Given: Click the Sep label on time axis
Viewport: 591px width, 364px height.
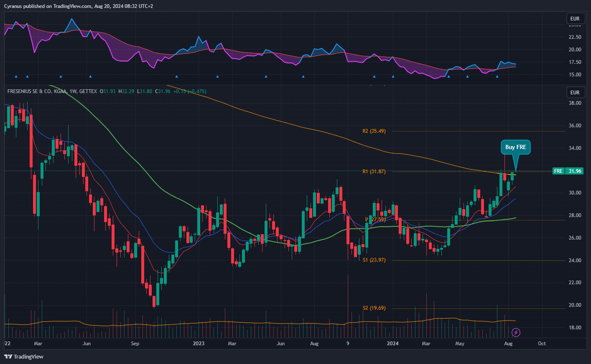Looking at the screenshot, I should tap(135, 344).
